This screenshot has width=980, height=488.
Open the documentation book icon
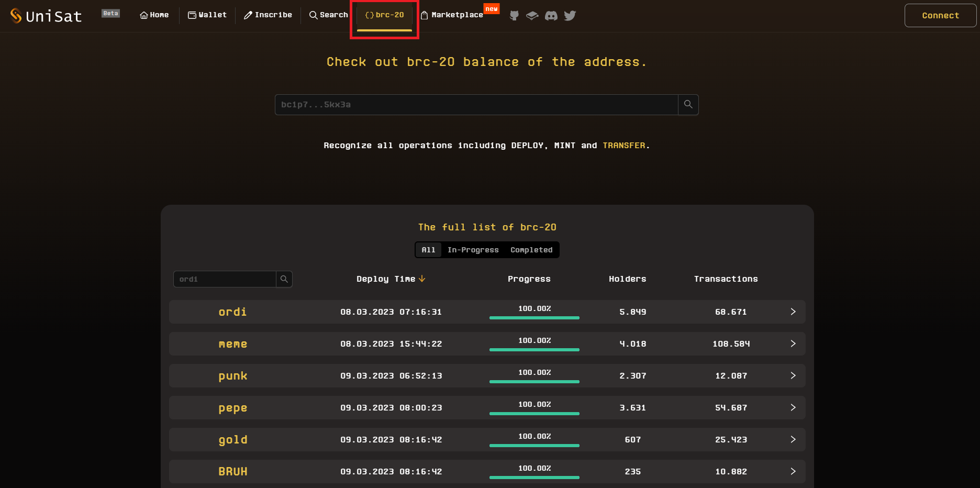pyautogui.click(x=532, y=16)
